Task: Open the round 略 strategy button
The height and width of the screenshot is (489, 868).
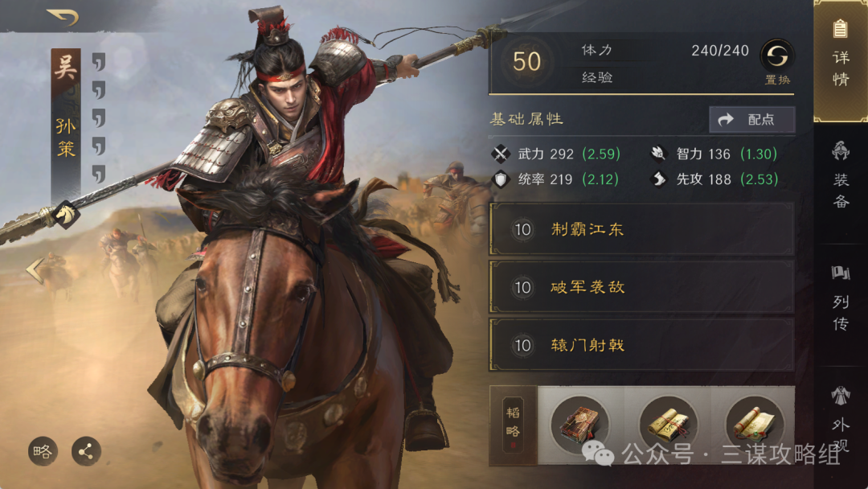Action: click(x=43, y=451)
